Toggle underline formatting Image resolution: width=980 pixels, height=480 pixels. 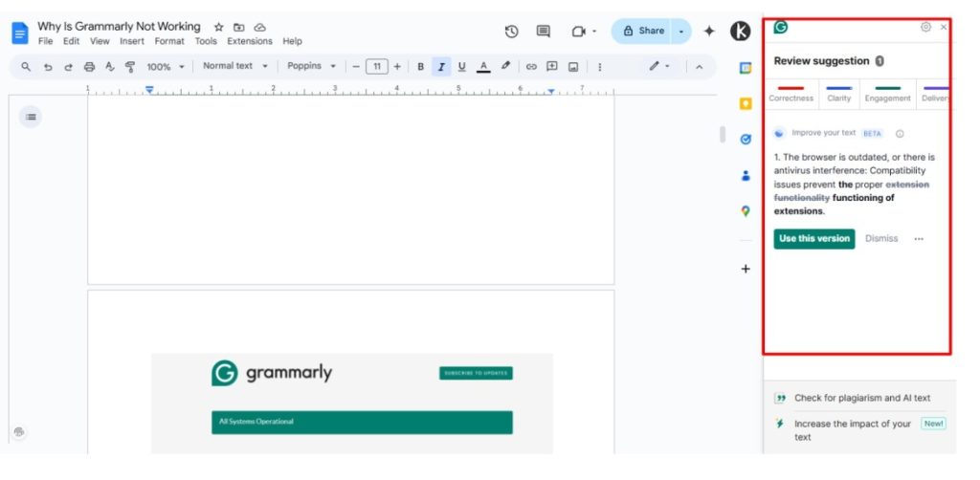462,67
